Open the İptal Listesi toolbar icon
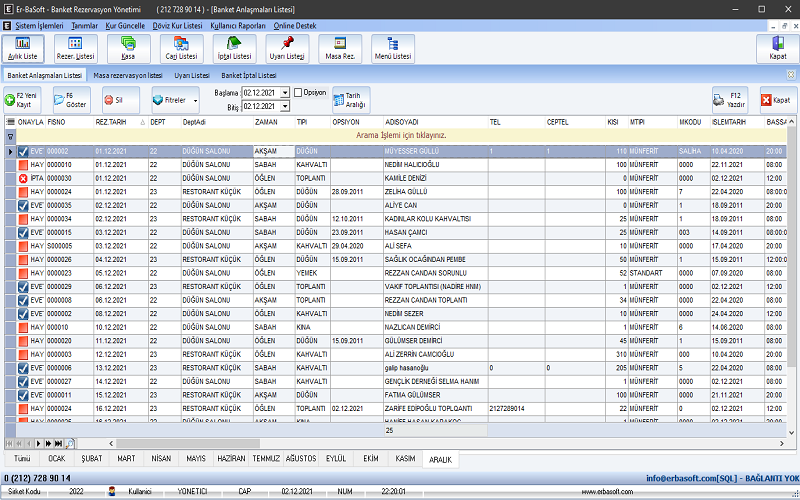The height and width of the screenshot is (500, 800). point(234,48)
